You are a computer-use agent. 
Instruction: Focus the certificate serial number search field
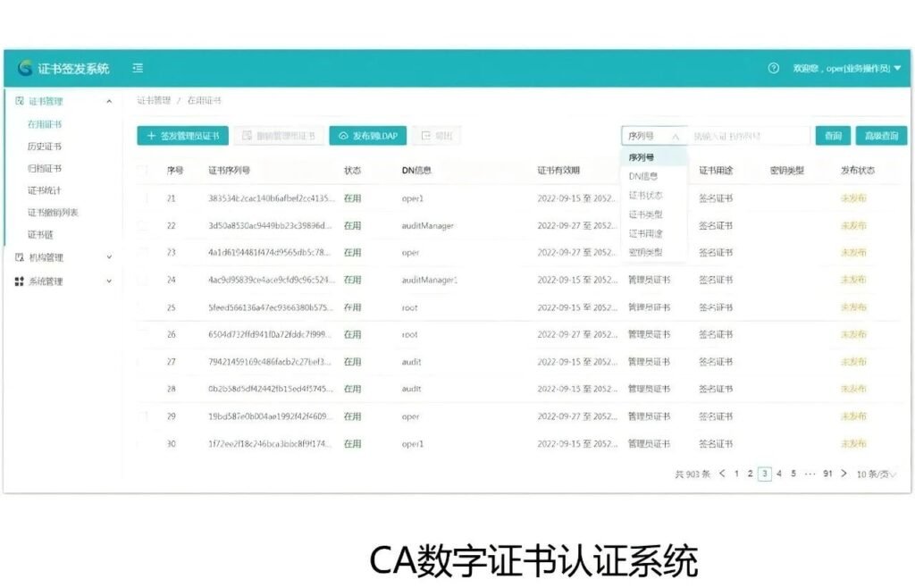(x=749, y=136)
